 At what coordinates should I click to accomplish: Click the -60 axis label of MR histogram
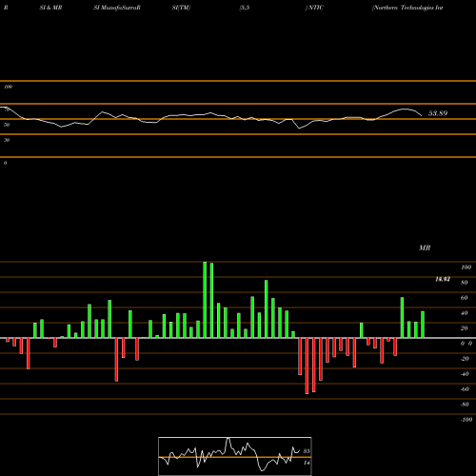(x=465, y=389)
